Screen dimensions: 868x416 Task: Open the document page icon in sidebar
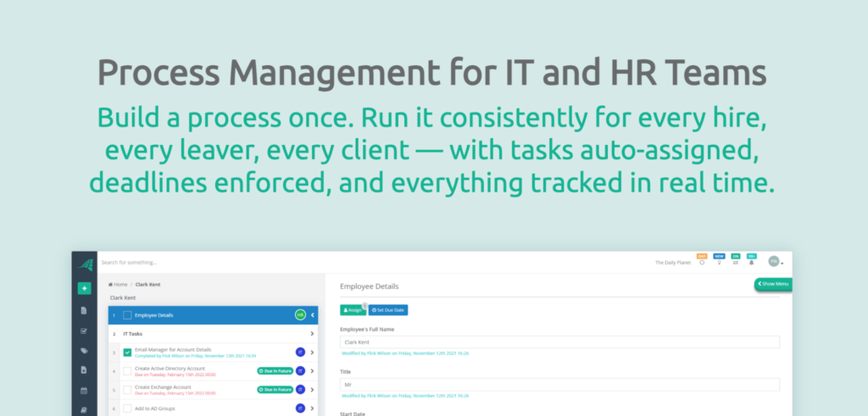pos(84,310)
